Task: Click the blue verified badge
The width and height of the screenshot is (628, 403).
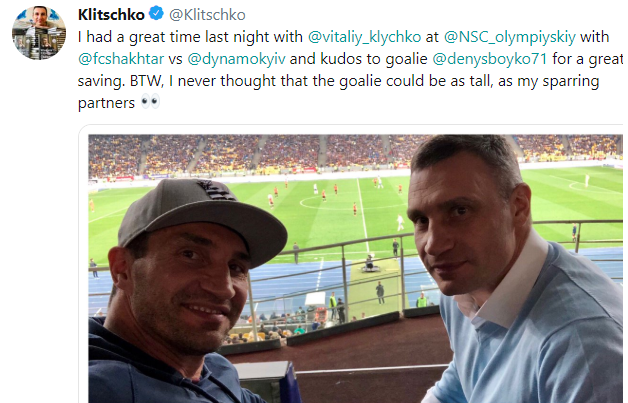Action: tap(157, 15)
